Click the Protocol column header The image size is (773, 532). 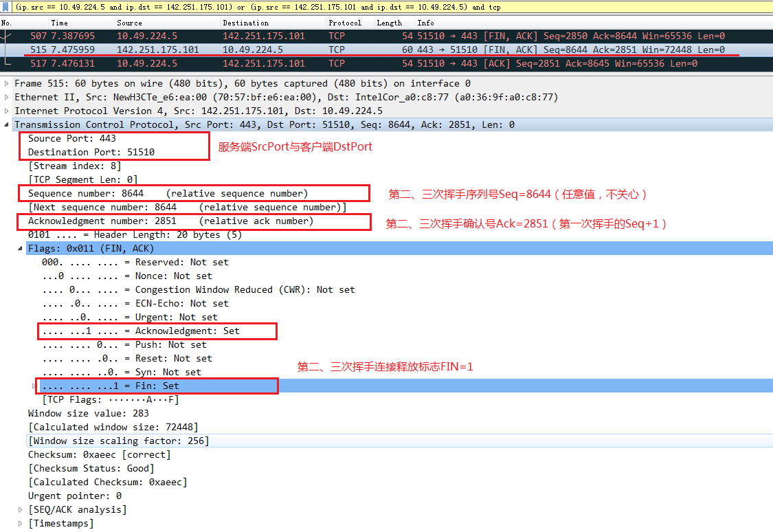344,23
